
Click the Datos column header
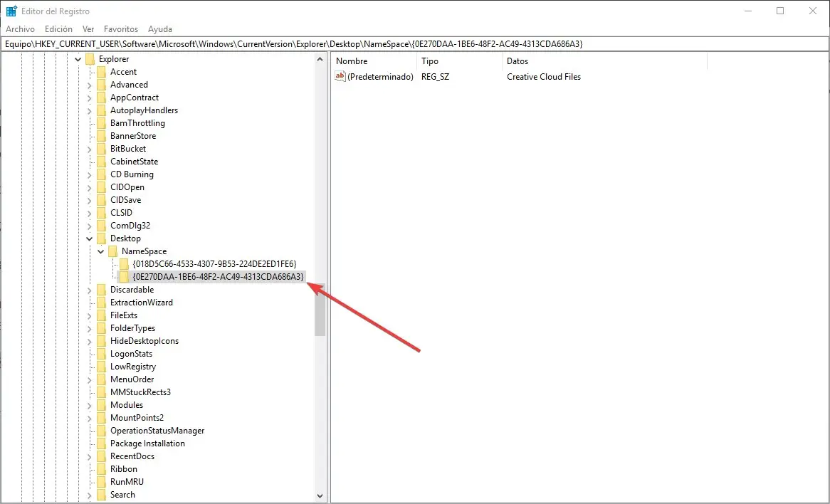604,61
